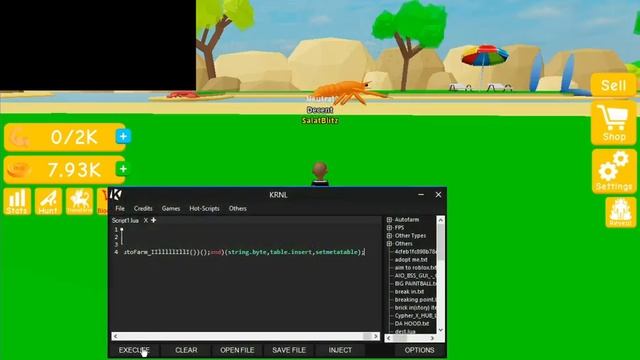Screen dimensions: 640x360
Task: Click the Rebirth icon button
Action: point(620,212)
